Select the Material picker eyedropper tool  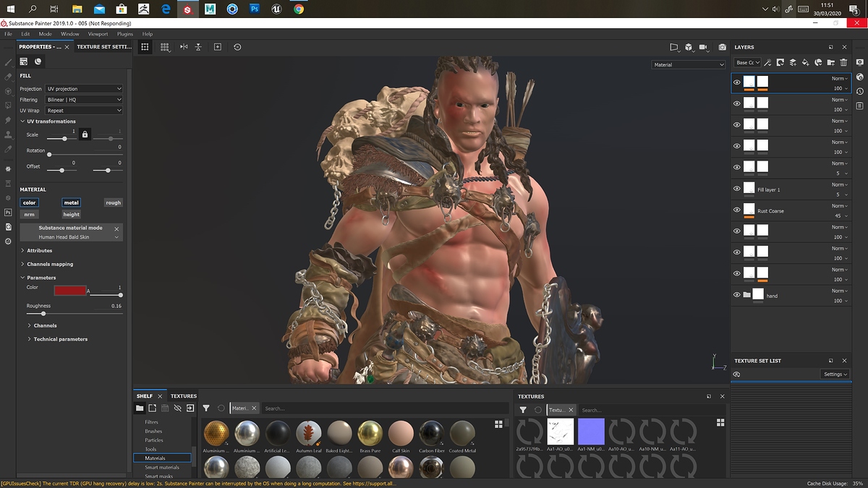(8, 150)
